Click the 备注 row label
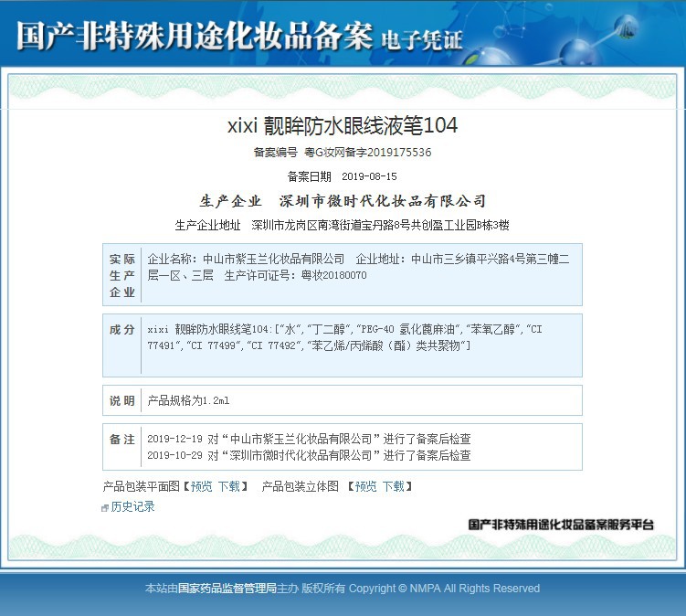 pyautogui.click(x=122, y=439)
